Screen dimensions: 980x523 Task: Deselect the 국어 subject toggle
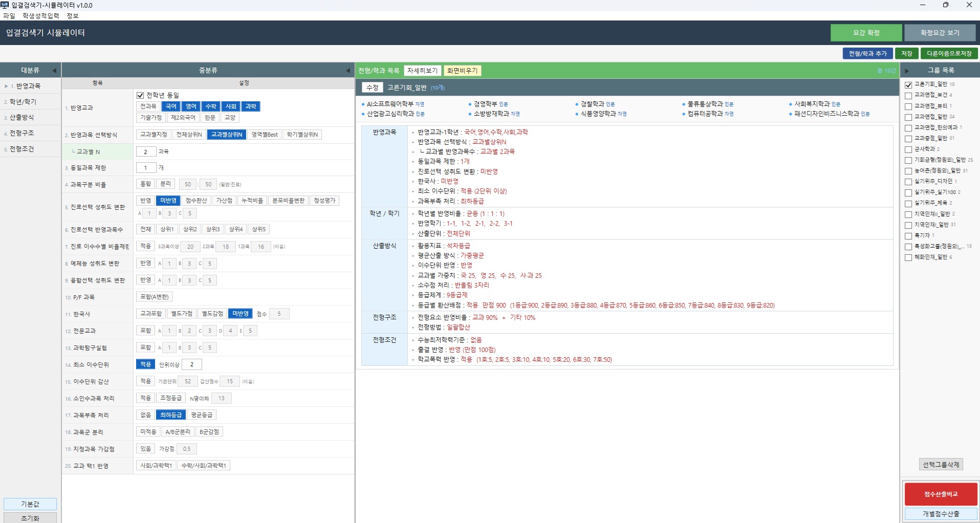click(x=171, y=106)
